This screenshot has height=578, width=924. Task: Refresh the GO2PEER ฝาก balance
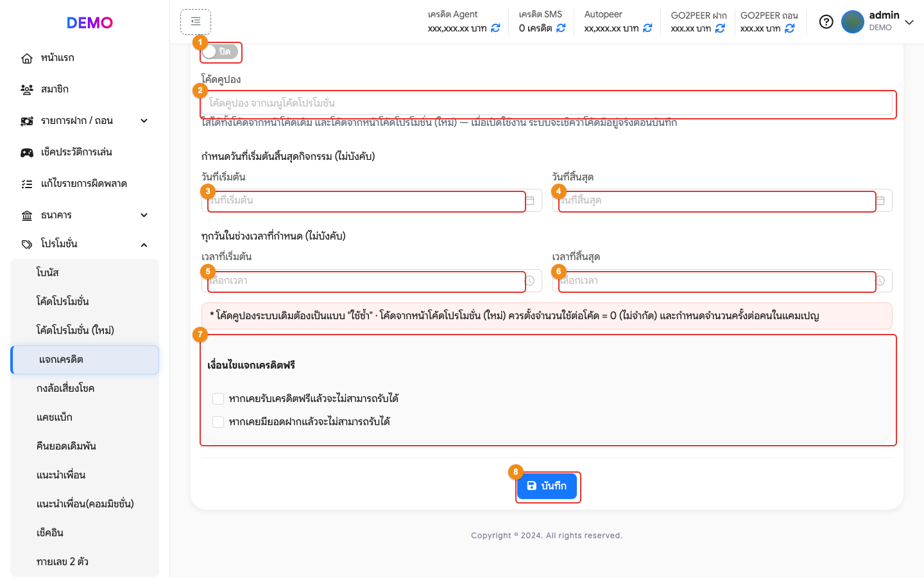(720, 28)
